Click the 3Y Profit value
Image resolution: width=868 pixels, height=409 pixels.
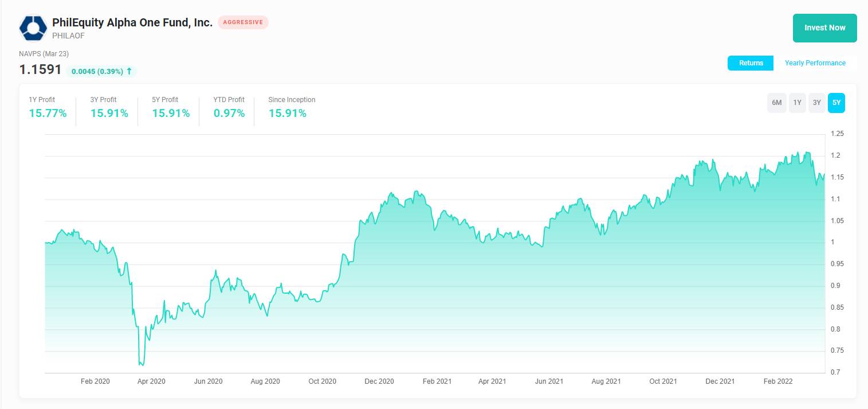coord(109,113)
